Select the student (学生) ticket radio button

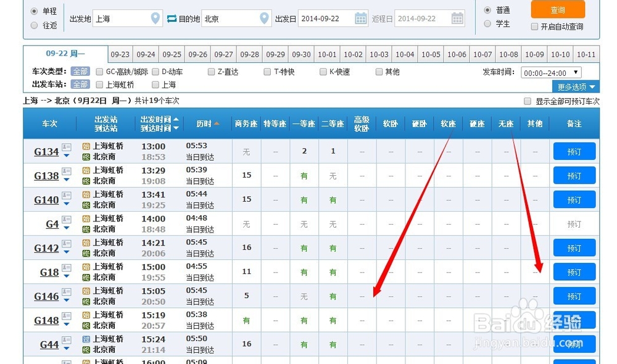click(487, 23)
